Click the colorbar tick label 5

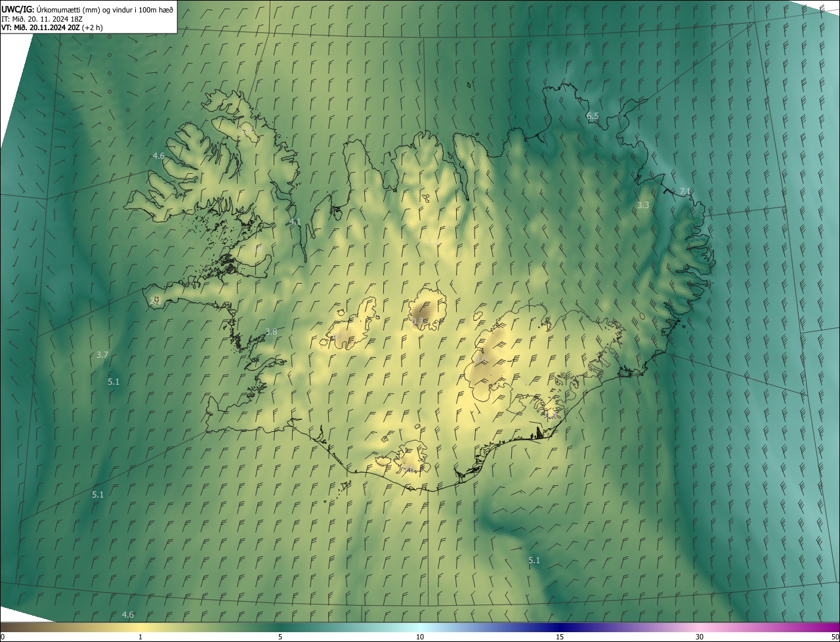(x=280, y=637)
